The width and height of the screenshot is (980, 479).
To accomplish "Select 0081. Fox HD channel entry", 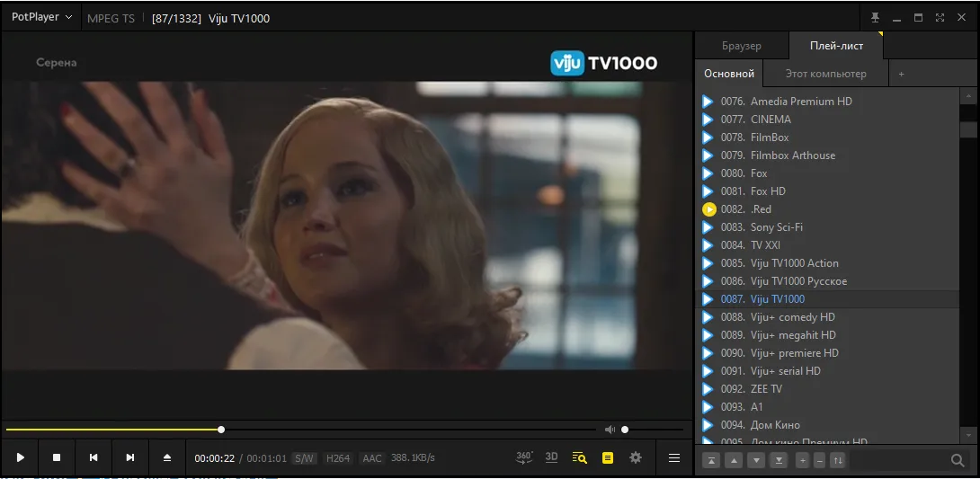I will click(x=827, y=191).
